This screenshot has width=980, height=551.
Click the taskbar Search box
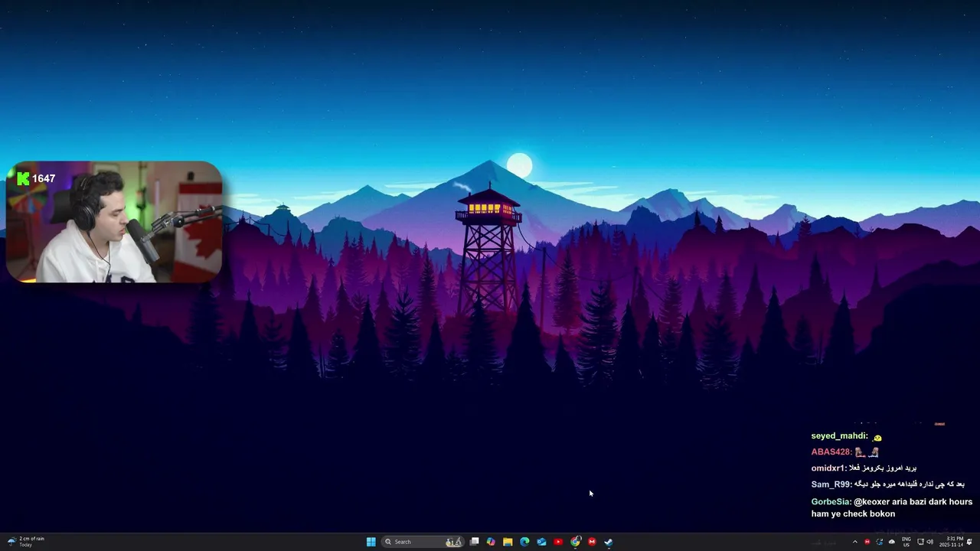pyautogui.click(x=423, y=542)
